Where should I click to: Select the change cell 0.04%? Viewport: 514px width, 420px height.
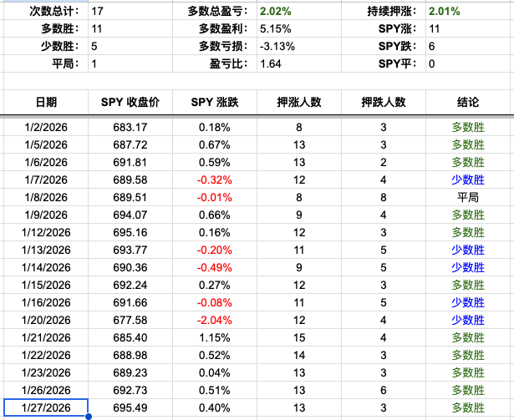click(x=215, y=372)
